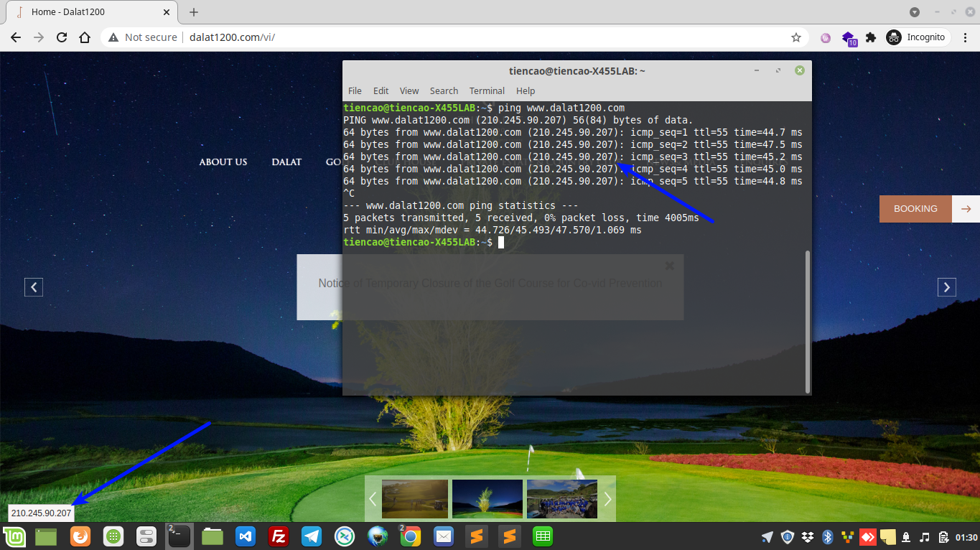The image size is (980, 550).
Task: Open FileZilla from the taskbar
Action: click(x=278, y=536)
